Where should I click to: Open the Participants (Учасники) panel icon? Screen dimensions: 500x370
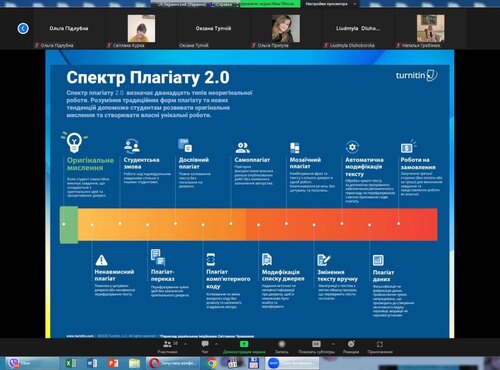[x=167, y=344]
